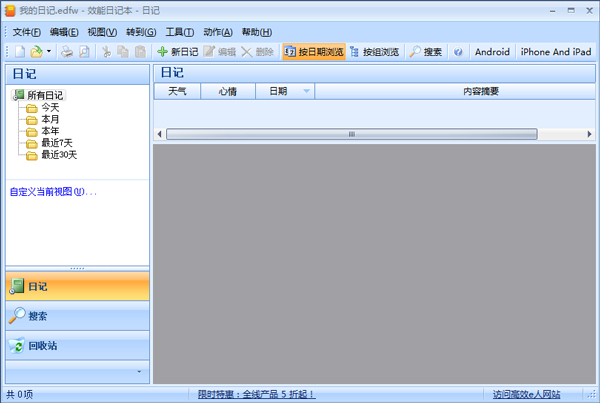Sort by the 天气 column header

pyautogui.click(x=177, y=91)
